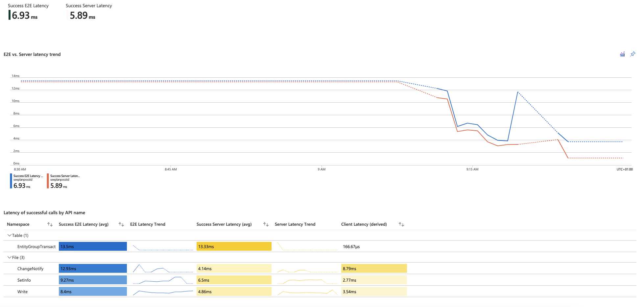Select the EntityGroupTransact row
The height and width of the screenshot is (307, 644).
(x=36, y=247)
